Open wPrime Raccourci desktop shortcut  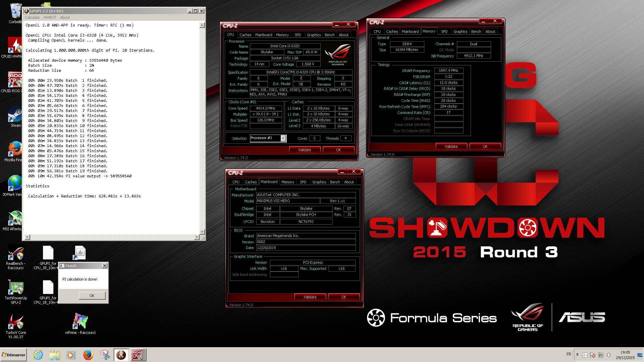coord(80,324)
